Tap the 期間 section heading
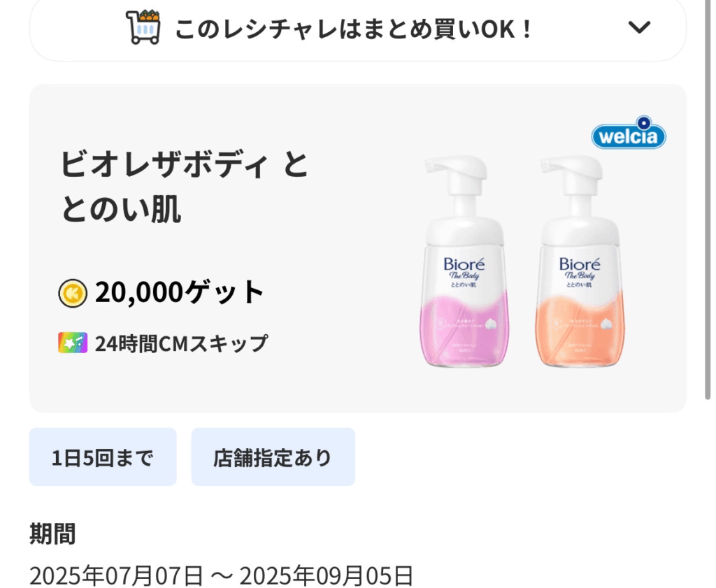 coord(52,533)
